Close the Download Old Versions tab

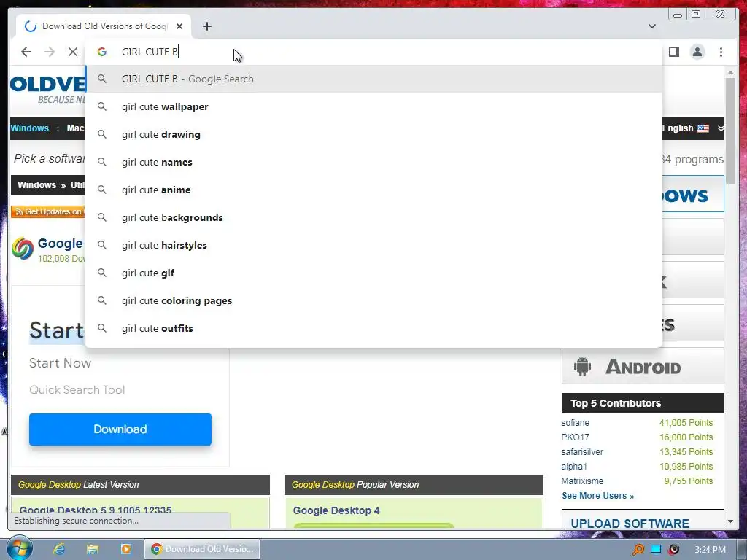pos(179,26)
